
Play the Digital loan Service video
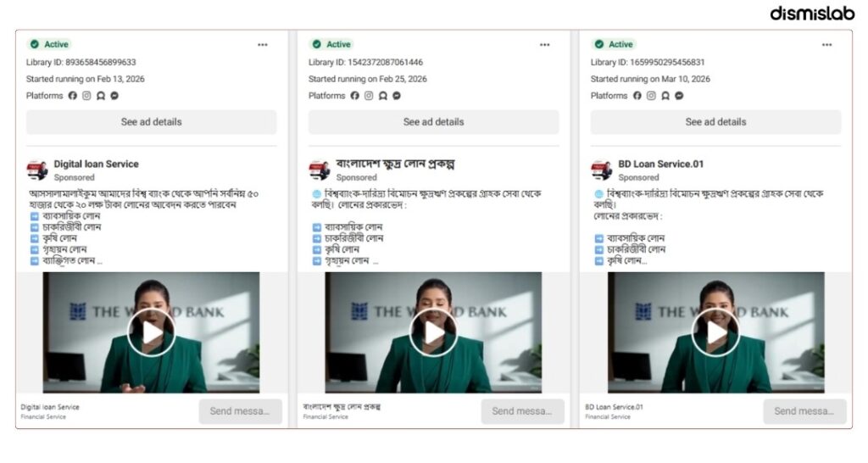(x=151, y=333)
